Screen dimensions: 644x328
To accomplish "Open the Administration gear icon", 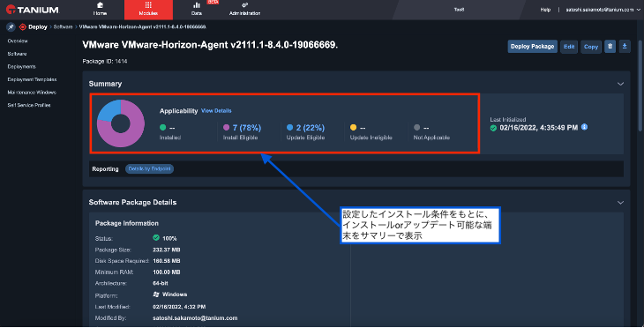I will (244, 5).
